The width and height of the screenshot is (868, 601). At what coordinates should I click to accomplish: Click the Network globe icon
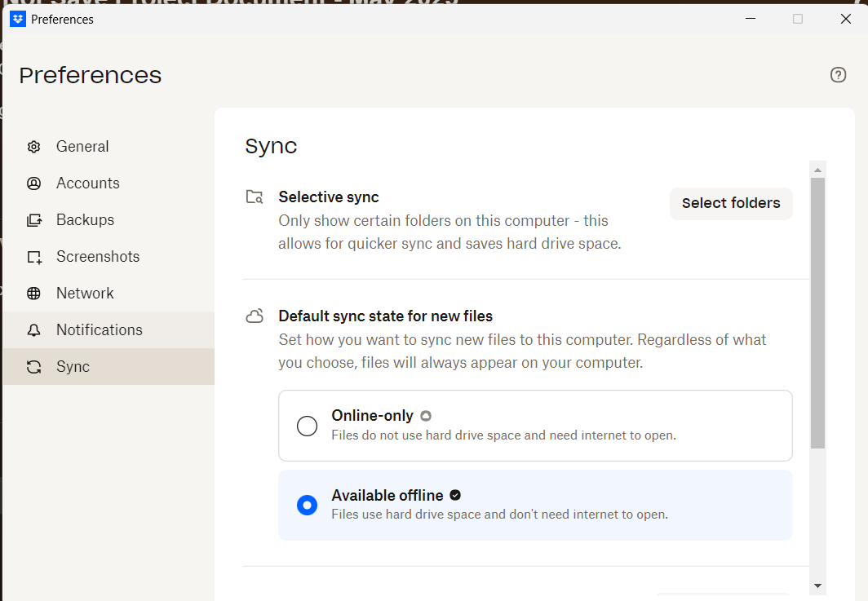pyautogui.click(x=33, y=294)
